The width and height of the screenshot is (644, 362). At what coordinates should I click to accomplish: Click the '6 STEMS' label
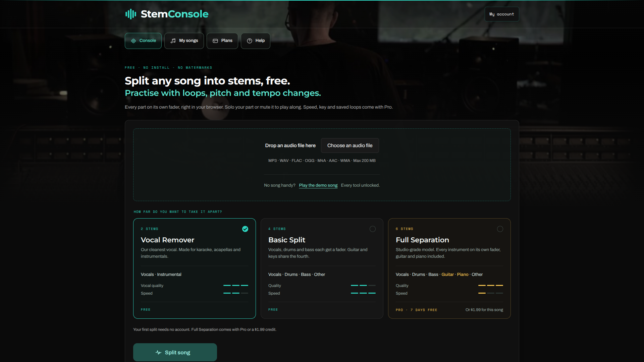405,229
